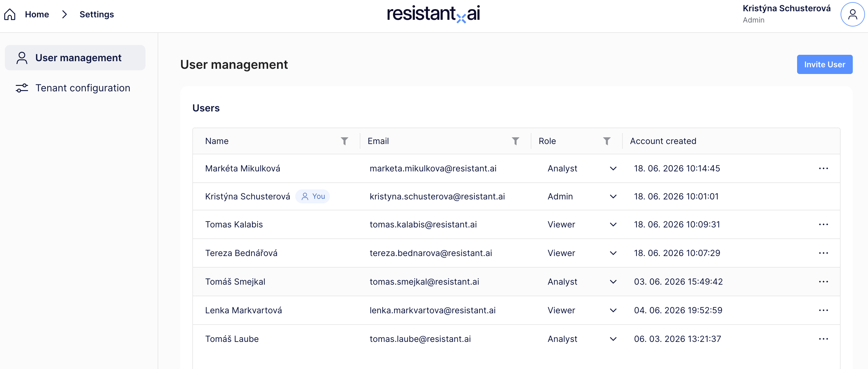Screen dimensions: 868x369
Task: Click the User management page heading
Action: point(234,64)
